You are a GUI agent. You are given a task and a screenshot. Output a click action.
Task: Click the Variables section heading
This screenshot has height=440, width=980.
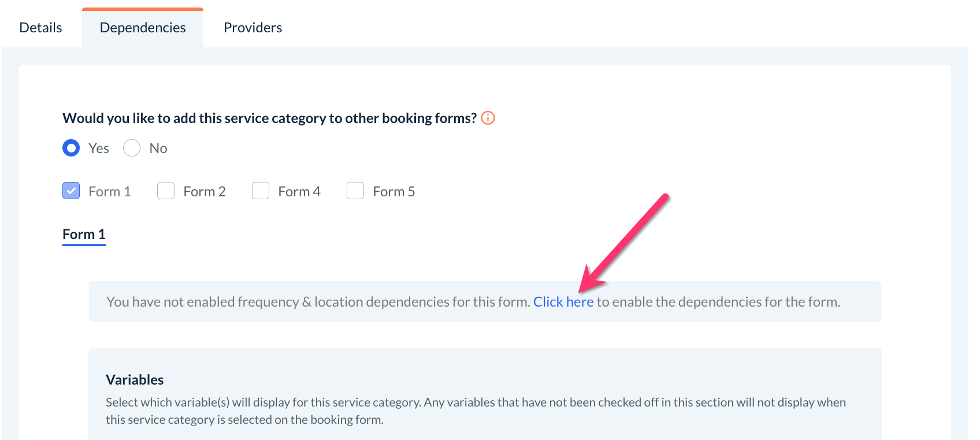click(x=135, y=380)
